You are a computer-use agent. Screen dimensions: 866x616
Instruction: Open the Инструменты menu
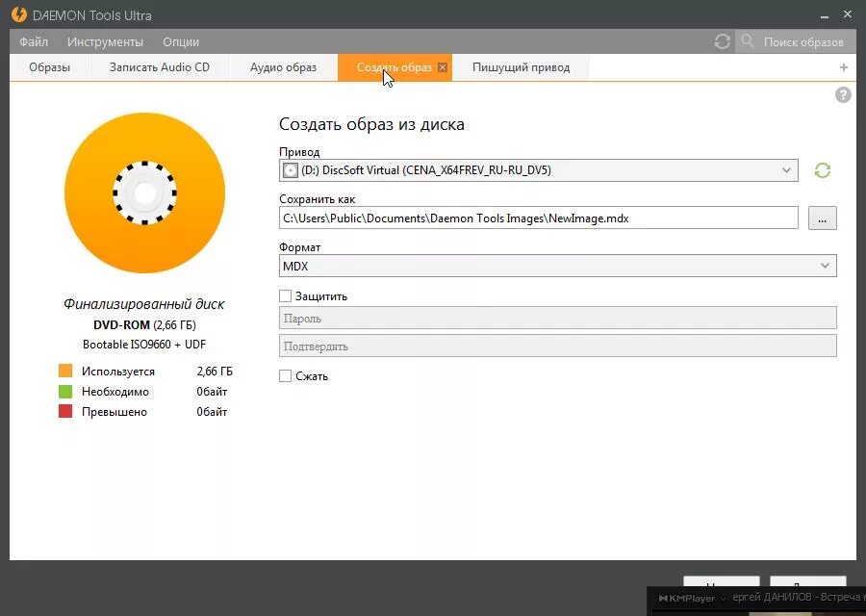[x=105, y=42]
